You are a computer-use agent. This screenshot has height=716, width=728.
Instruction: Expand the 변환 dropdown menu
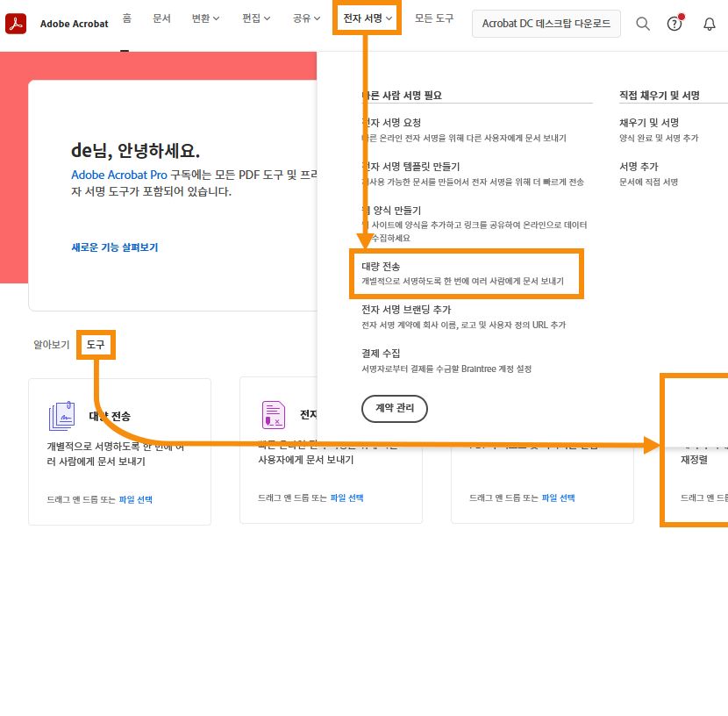(205, 18)
